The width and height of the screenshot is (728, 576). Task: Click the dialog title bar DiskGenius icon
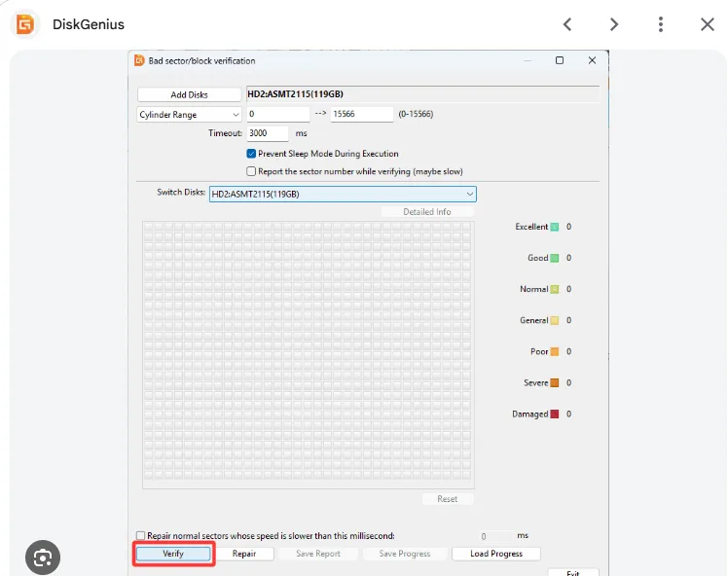[139, 60]
